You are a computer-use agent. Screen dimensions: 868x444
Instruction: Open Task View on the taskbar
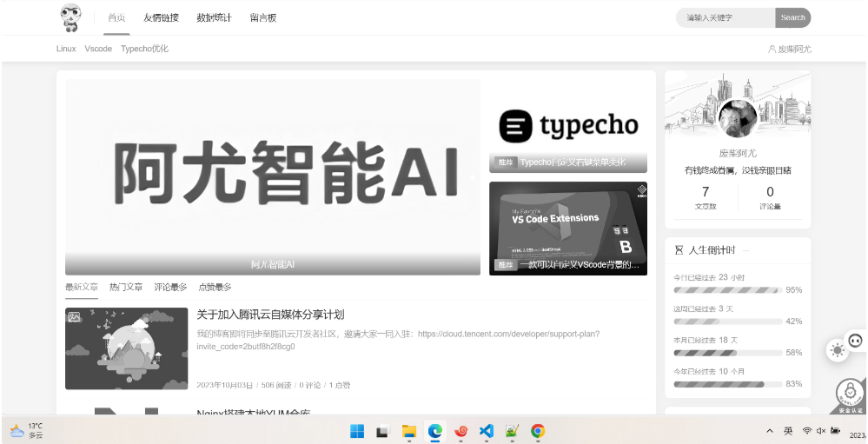point(383,431)
